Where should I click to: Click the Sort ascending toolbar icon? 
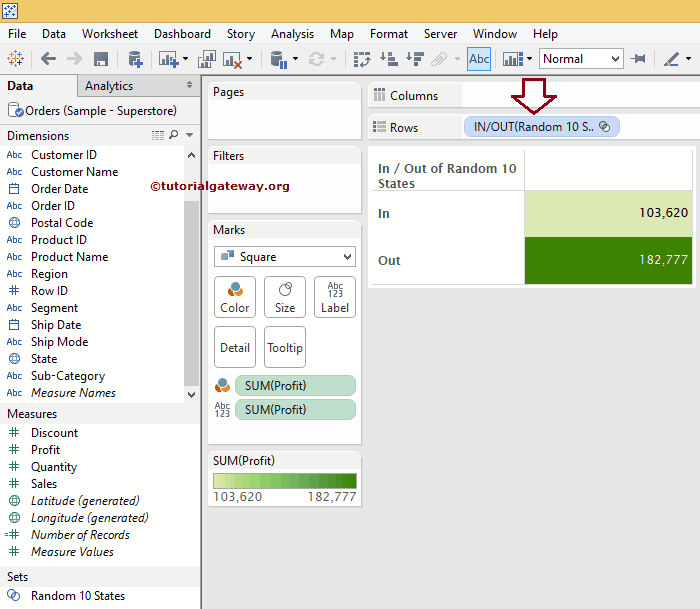point(388,59)
